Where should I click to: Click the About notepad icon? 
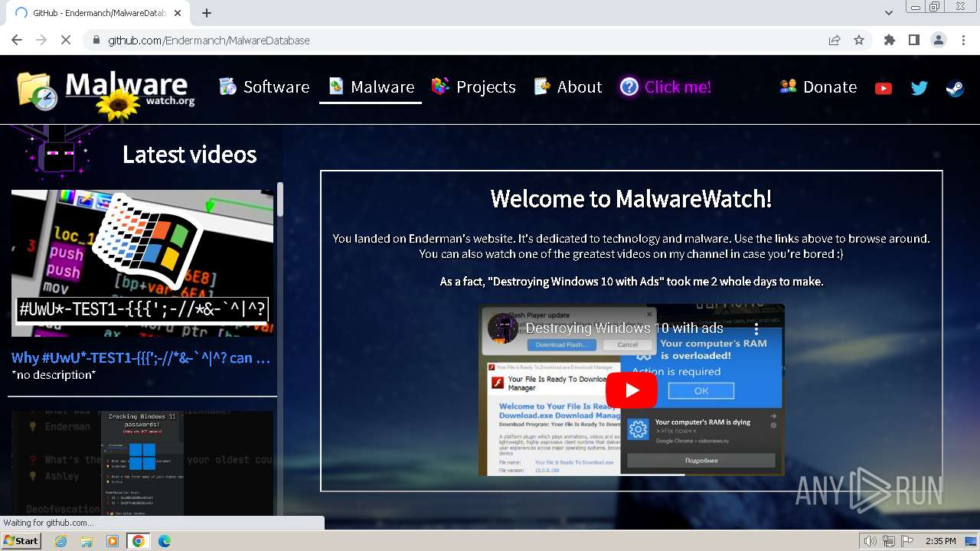point(542,86)
